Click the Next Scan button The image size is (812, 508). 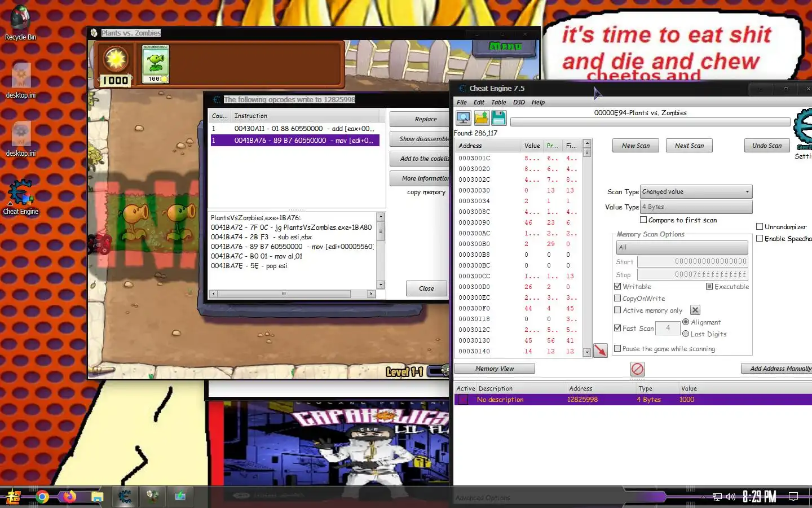coord(689,146)
